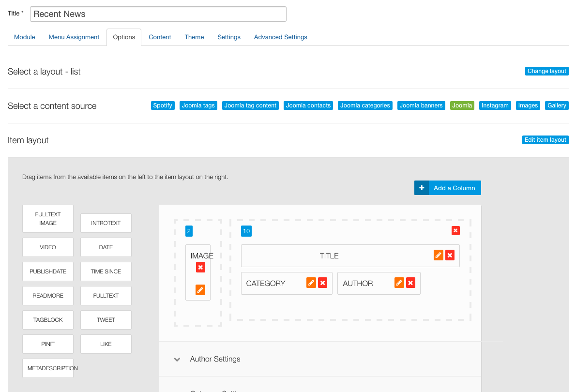Image resolution: width=576 pixels, height=392 pixels.
Task: Select the green Joomla content source
Action: pos(462,106)
